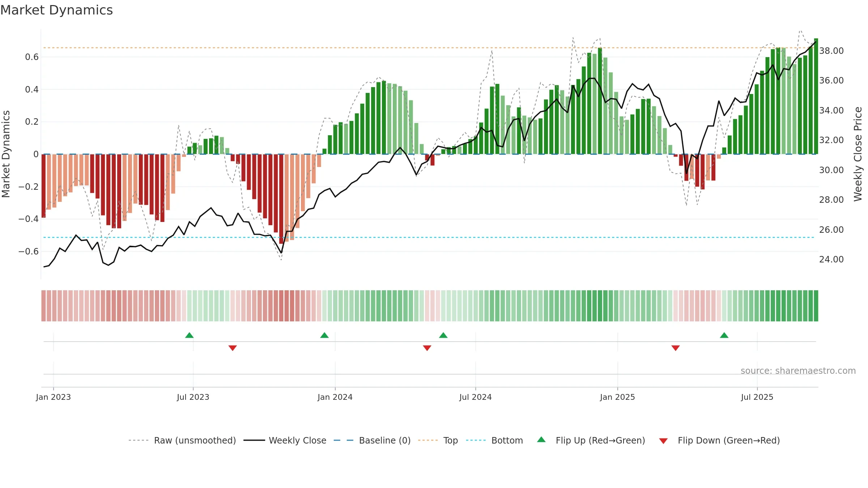Click the source: sharemaestro.com text
The height and width of the screenshot is (488, 868).
[798, 371]
